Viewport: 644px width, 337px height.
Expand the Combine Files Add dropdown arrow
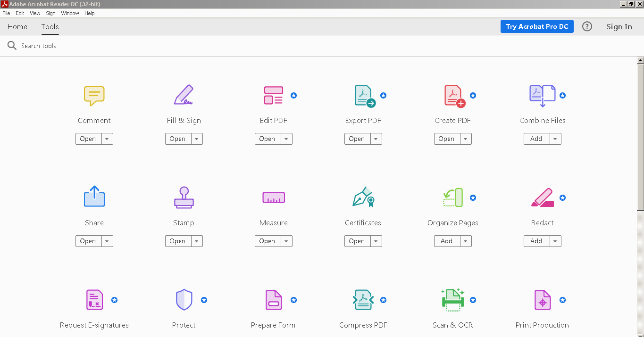tap(555, 139)
